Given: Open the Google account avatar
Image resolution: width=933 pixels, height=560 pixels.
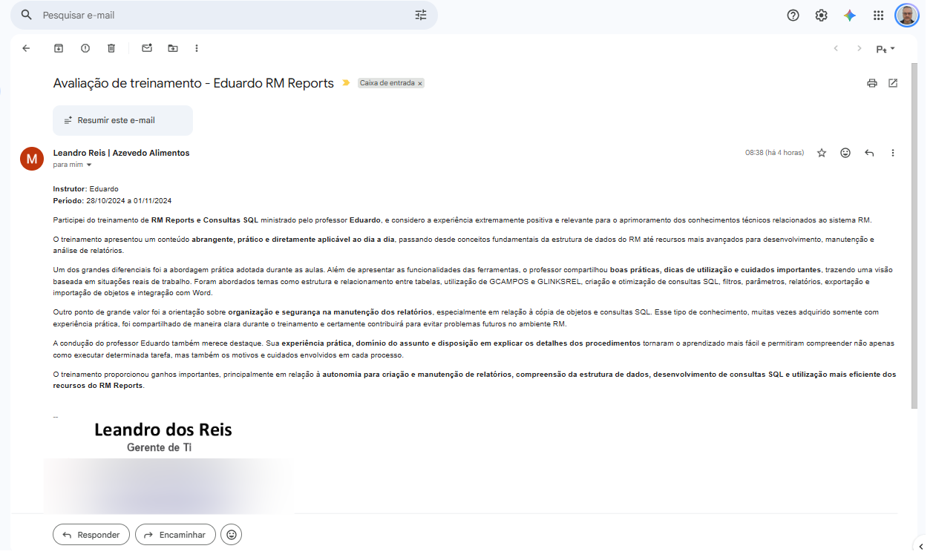Looking at the screenshot, I should point(906,15).
